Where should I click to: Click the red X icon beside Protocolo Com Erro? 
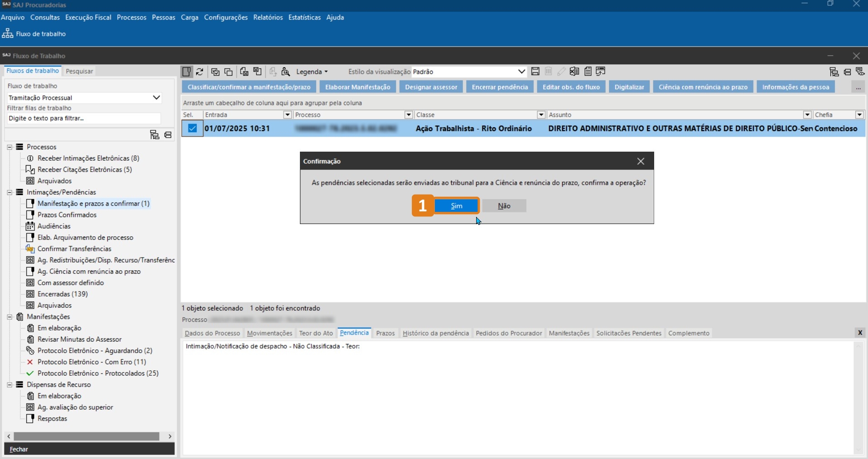[x=30, y=362]
